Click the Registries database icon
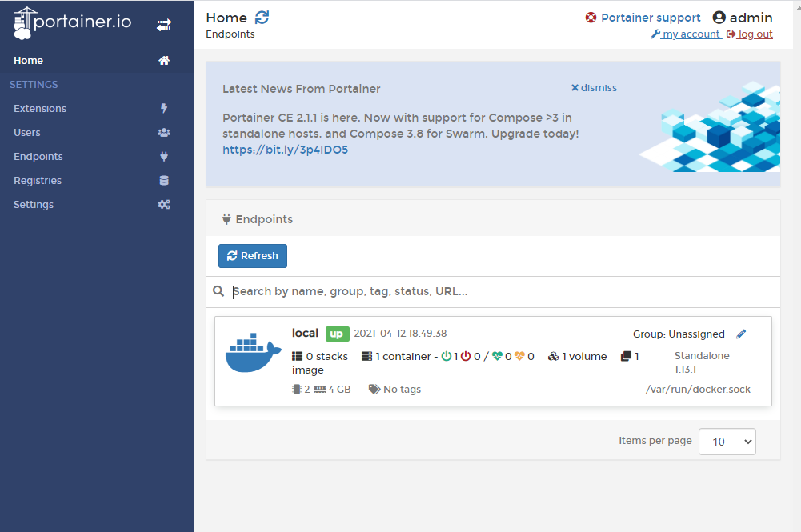The image size is (801, 532). [164, 180]
